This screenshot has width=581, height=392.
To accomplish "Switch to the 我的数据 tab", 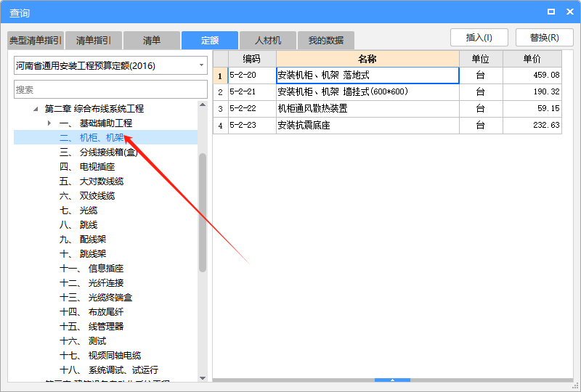I will coord(326,41).
